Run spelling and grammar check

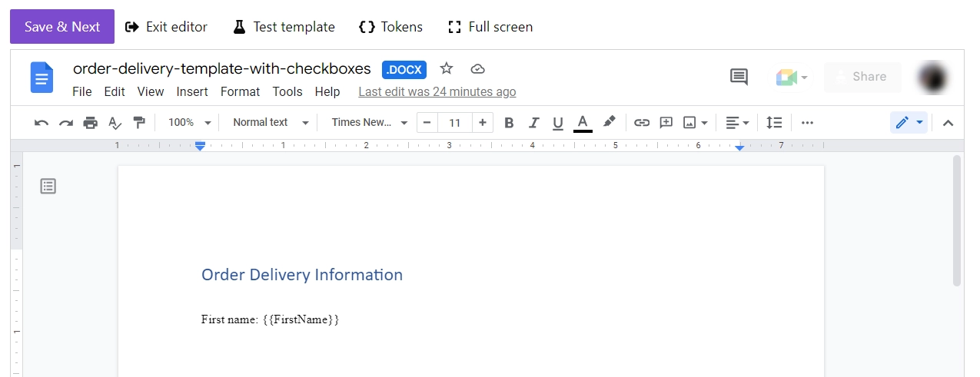pos(115,123)
